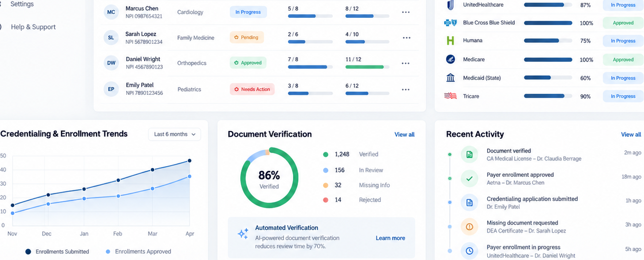
Task: Click the Medicare logo icon
Action: [x=450, y=59]
